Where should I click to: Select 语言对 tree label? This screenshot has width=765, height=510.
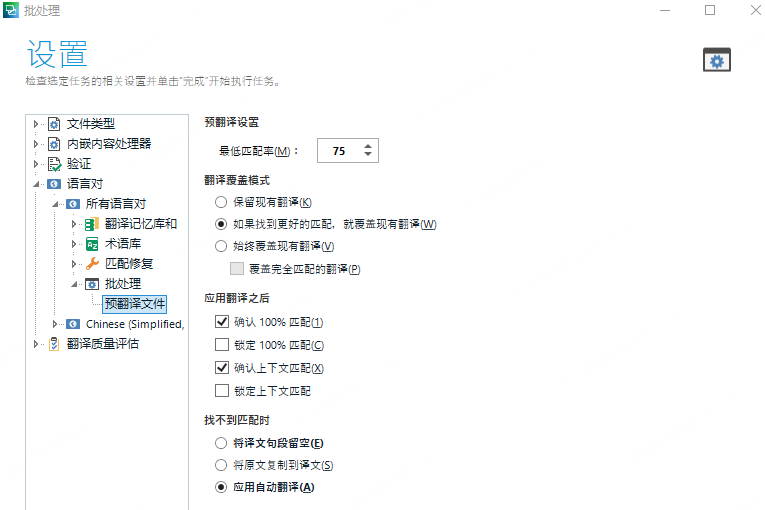[x=85, y=184]
